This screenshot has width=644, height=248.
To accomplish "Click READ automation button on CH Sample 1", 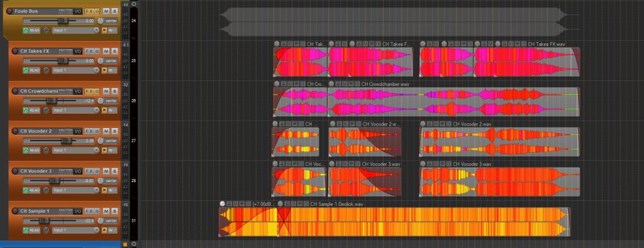I will 31,230.
